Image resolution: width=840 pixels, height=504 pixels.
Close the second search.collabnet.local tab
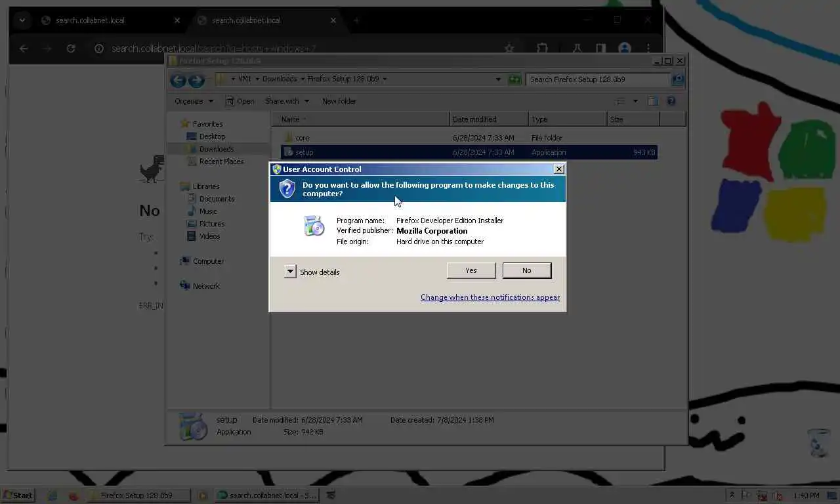[x=333, y=20]
